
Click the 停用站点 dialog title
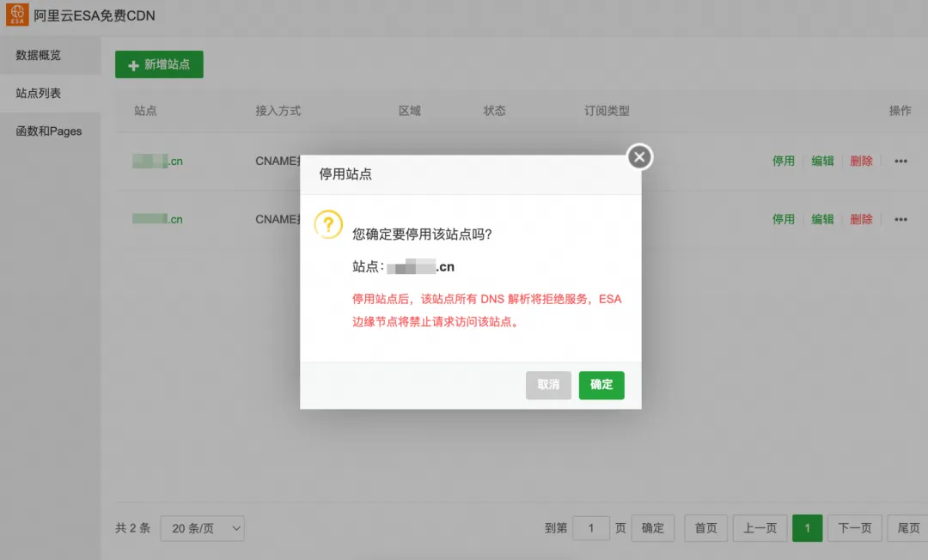(x=345, y=173)
